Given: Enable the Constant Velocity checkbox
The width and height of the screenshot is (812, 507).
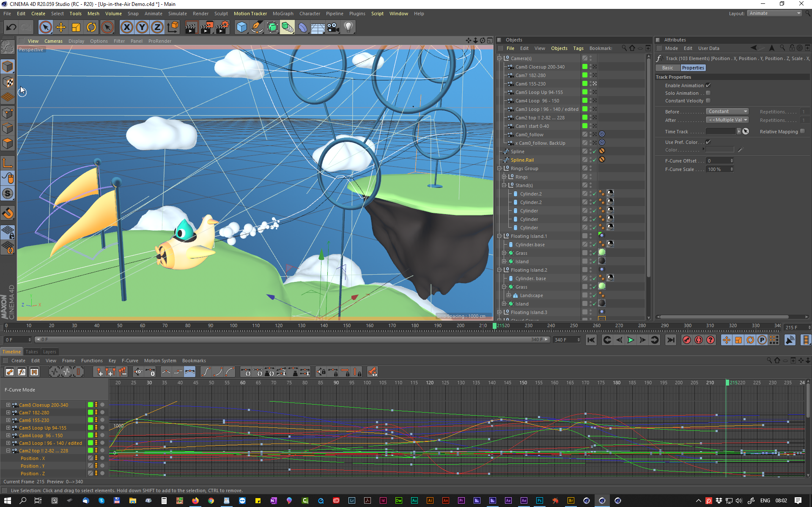Looking at the screenshot, I should 708,101.
